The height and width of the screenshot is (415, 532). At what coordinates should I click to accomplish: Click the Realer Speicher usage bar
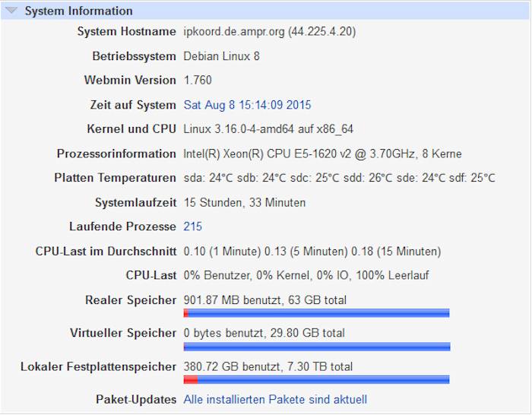tap(316, 313)
